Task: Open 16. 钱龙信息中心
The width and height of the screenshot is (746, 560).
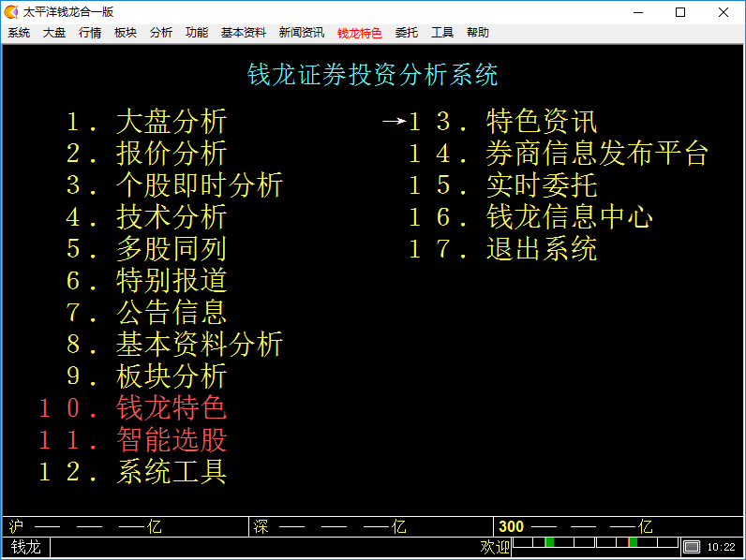Action: tap(530, 216)
